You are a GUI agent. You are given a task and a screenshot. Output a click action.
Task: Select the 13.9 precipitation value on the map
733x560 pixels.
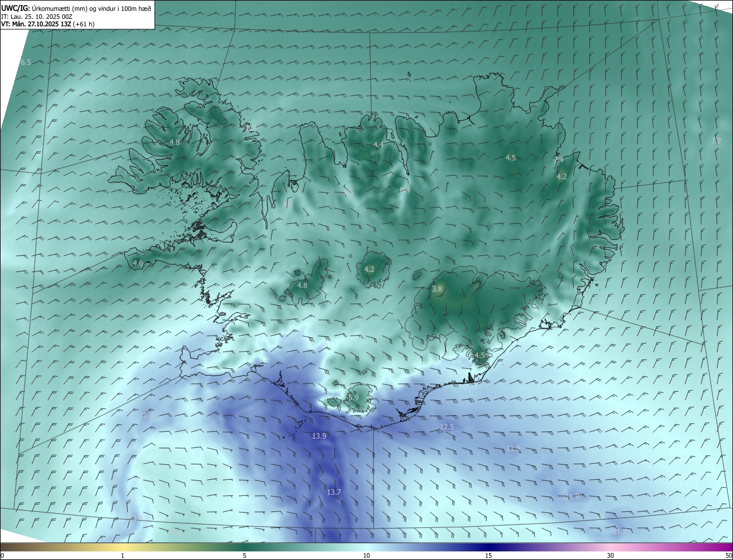tap(319, 436)
